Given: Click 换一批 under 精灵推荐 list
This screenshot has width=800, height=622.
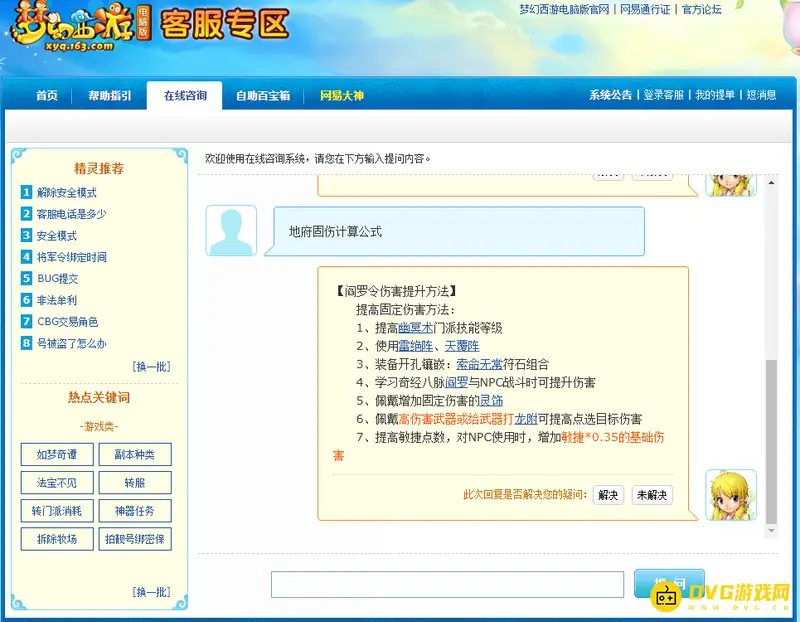Looking at the screenshot, I should (152, 366).
